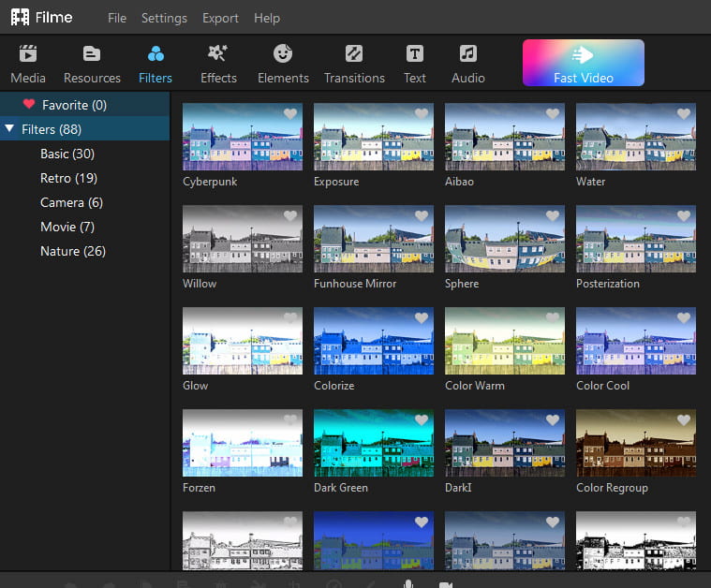The width and height of the screenshot is (711, 588).
Task: Toggle the heart on the Funhouse Mirror filter
Action: click(x=422, y=216)
